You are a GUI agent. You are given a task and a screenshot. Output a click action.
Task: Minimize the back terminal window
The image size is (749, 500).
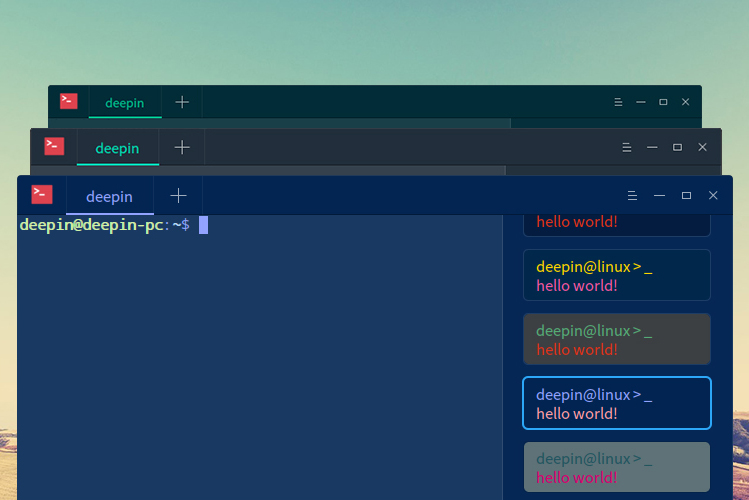pyautogui.click(x=641, y=102)
